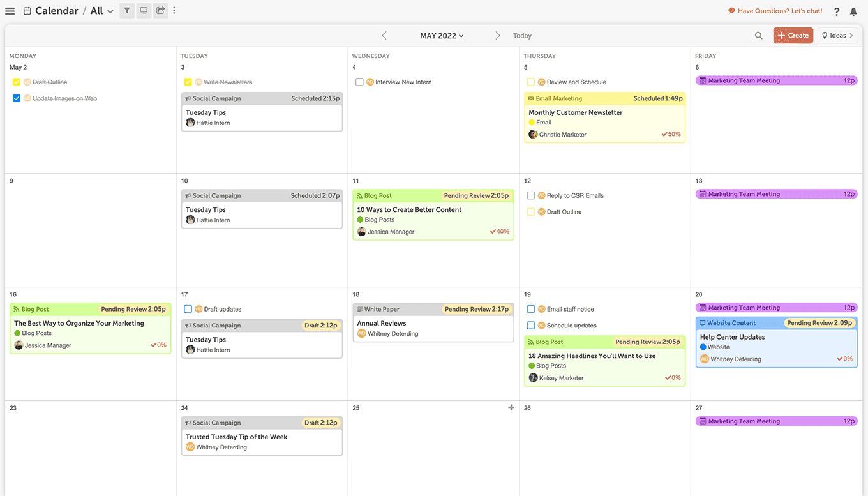
Task: Open the filter funnel icon
Action: pyautogui.click(x=126, y=10)
